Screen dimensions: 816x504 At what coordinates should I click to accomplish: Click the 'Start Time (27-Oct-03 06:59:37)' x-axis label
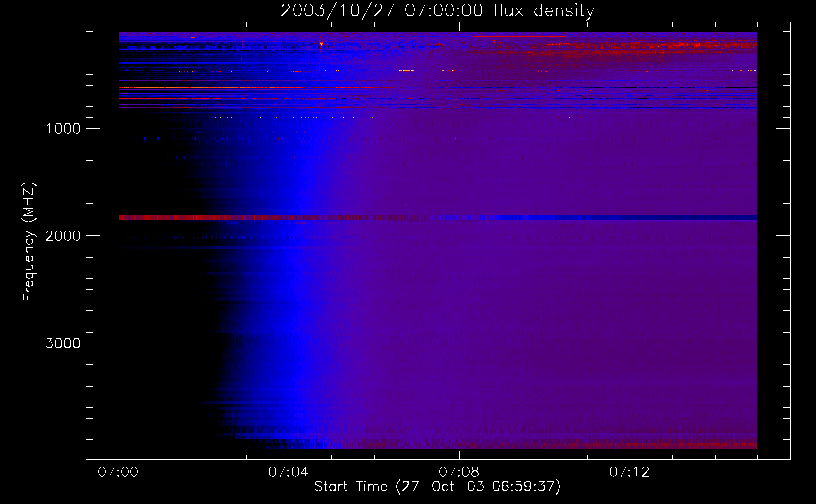click(x=437, y=487)
